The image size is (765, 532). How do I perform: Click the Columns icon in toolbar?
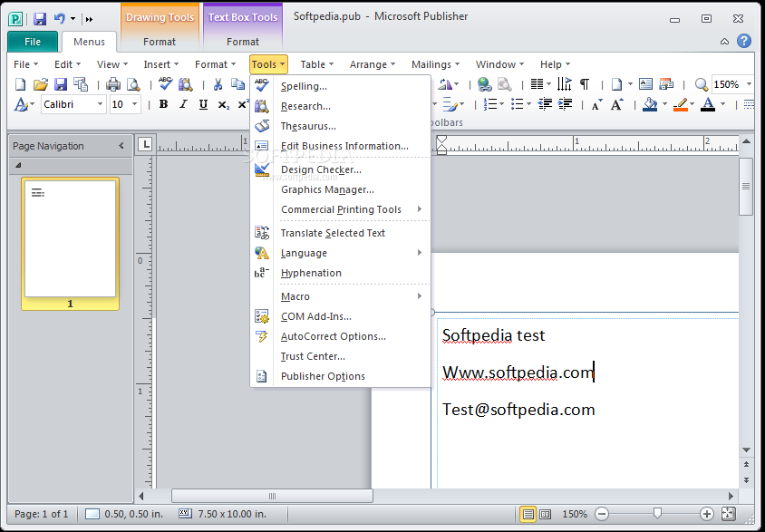click(x=537, y=84)
